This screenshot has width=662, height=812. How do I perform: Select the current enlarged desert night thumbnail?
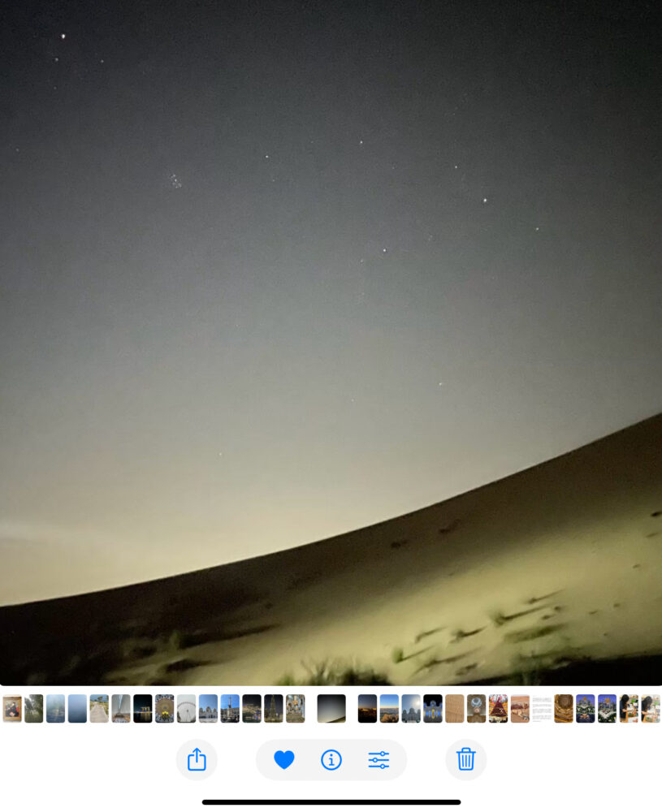pyautogui.click(x=331, y=708)
